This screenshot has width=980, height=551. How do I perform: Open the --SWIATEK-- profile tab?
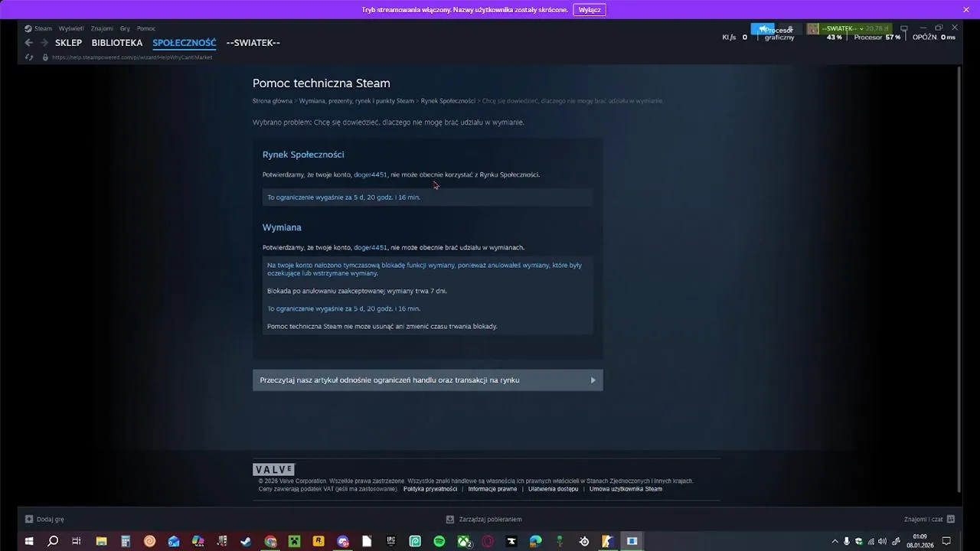[x=253, y=43]
